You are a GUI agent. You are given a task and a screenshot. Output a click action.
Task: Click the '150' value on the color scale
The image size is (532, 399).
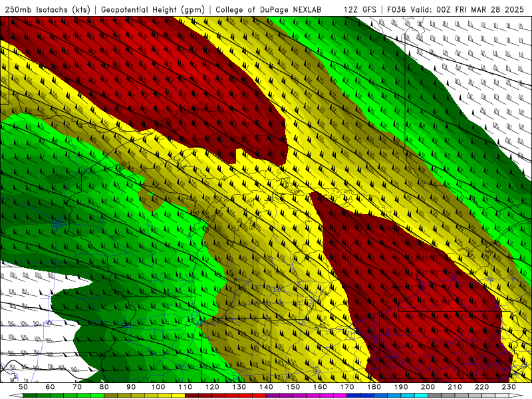(293, 387)
